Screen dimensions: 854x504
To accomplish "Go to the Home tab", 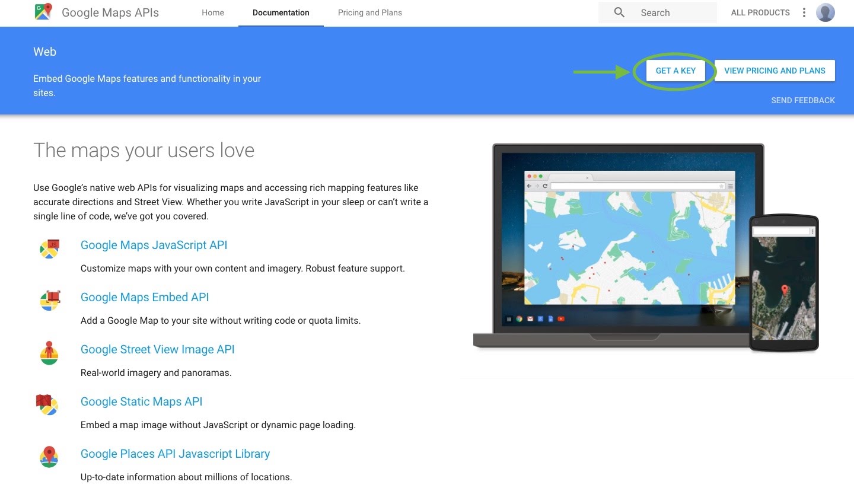I will [x=213, y=12].
